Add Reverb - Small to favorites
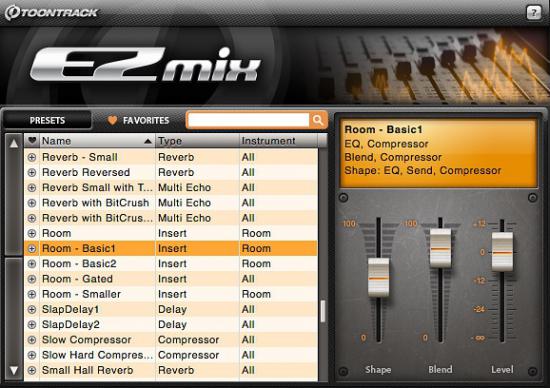The height and width of the screenshot is (388, 550). (x=32, y=157)
